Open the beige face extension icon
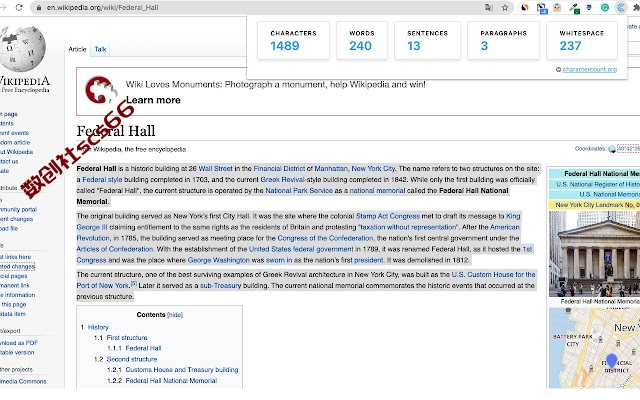Image resolution: width=640 pixels, height=400 pixels. [557, 7]
